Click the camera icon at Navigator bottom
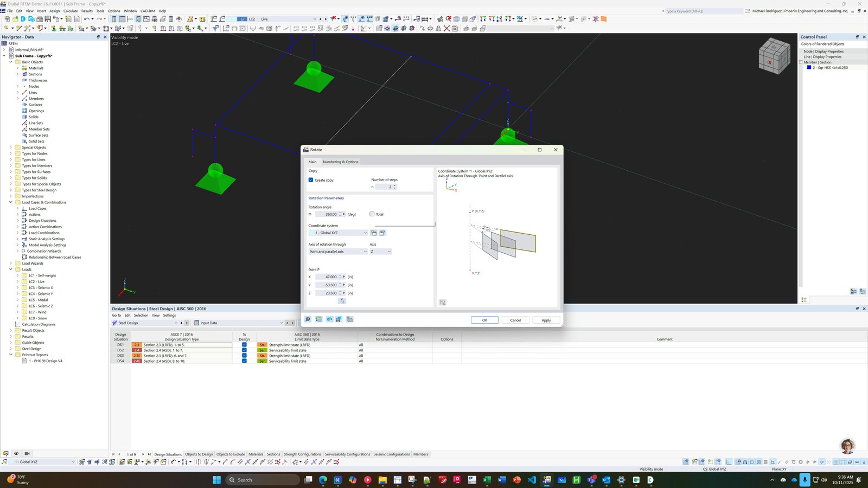This screenshot has width=868, height=488. coord(27,453)
